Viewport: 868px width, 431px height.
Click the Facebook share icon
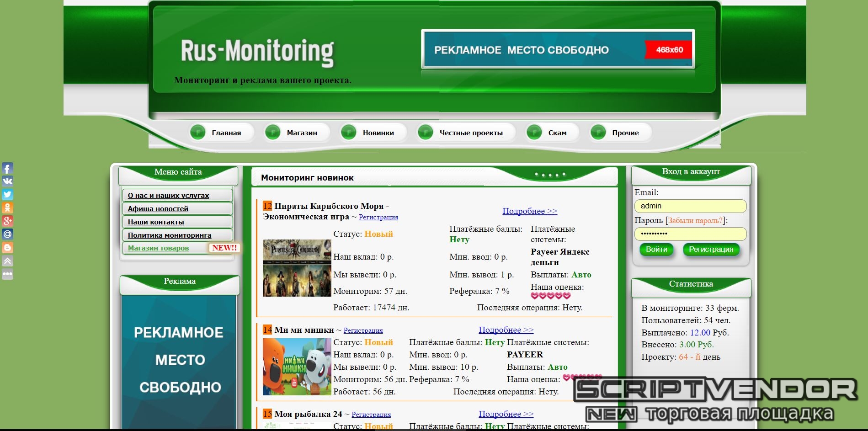7,168
